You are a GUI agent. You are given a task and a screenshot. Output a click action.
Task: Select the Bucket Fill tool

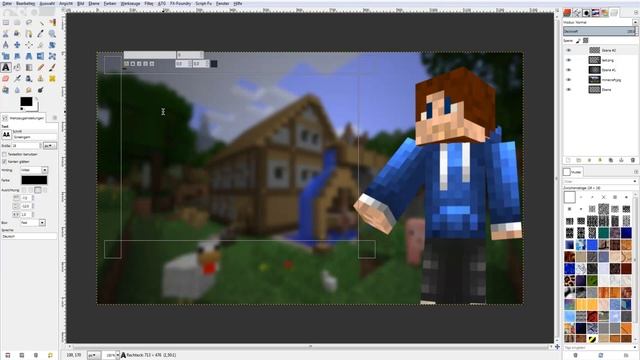click(x=17, y=67)
